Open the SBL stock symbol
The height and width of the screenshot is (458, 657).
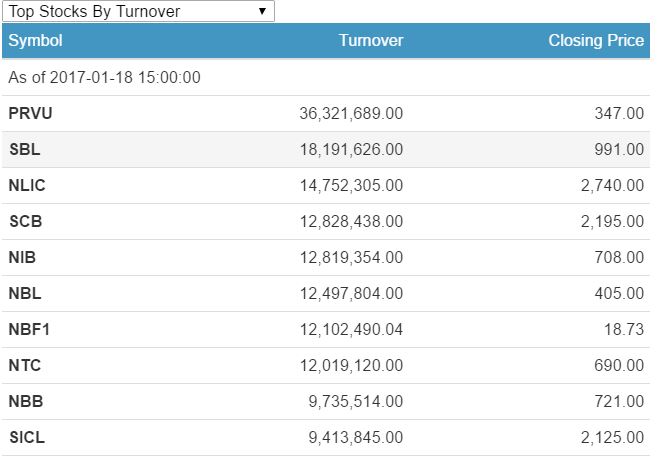coord(25,150)
